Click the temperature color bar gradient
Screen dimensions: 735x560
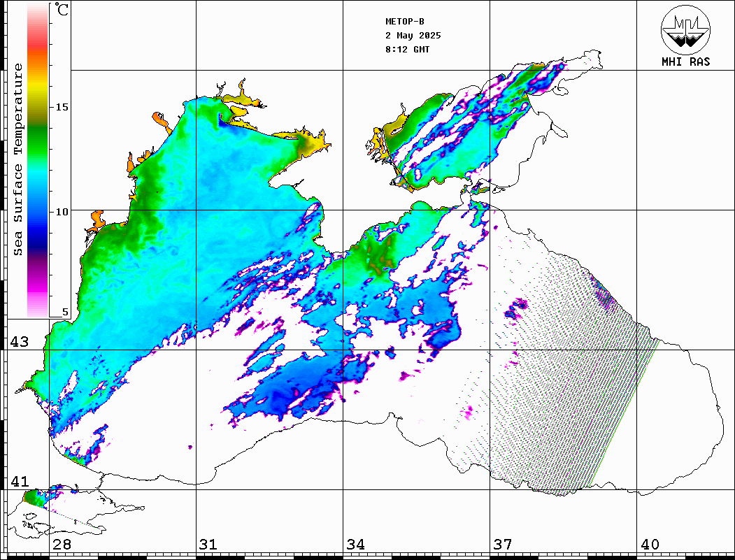point(38,160)
